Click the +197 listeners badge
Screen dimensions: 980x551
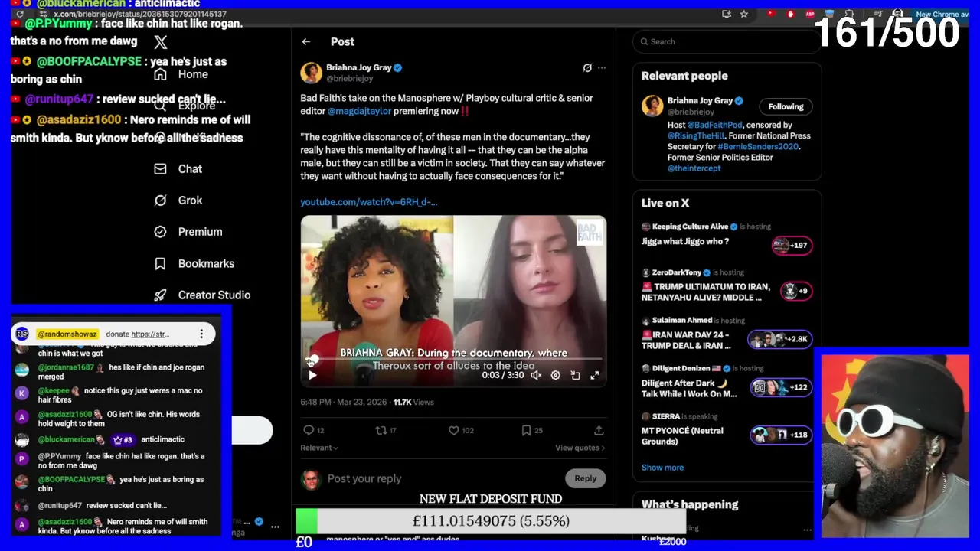(x=792, y=246)
